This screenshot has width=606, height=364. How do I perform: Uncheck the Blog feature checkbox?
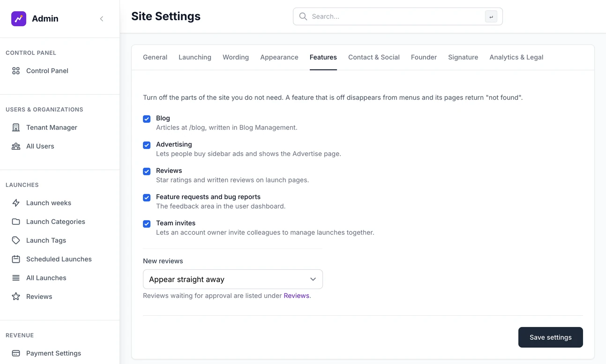click(x=147, y=119)
